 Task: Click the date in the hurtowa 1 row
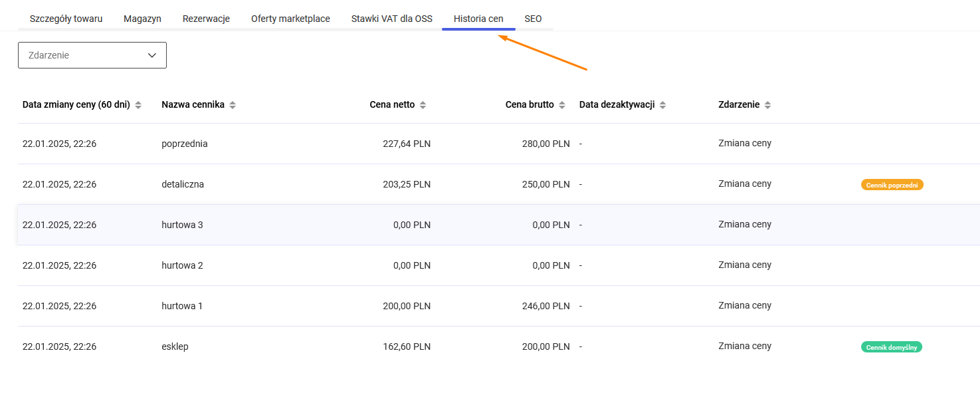[60, 306]
